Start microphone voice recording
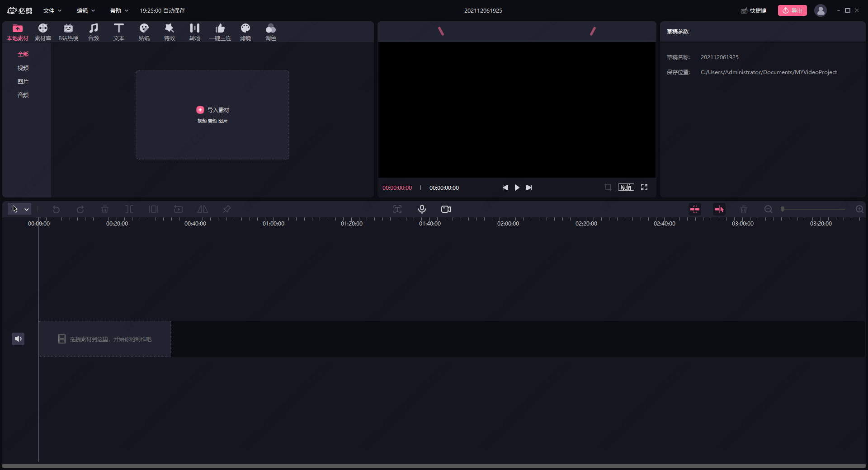 (x=422, y=209)
